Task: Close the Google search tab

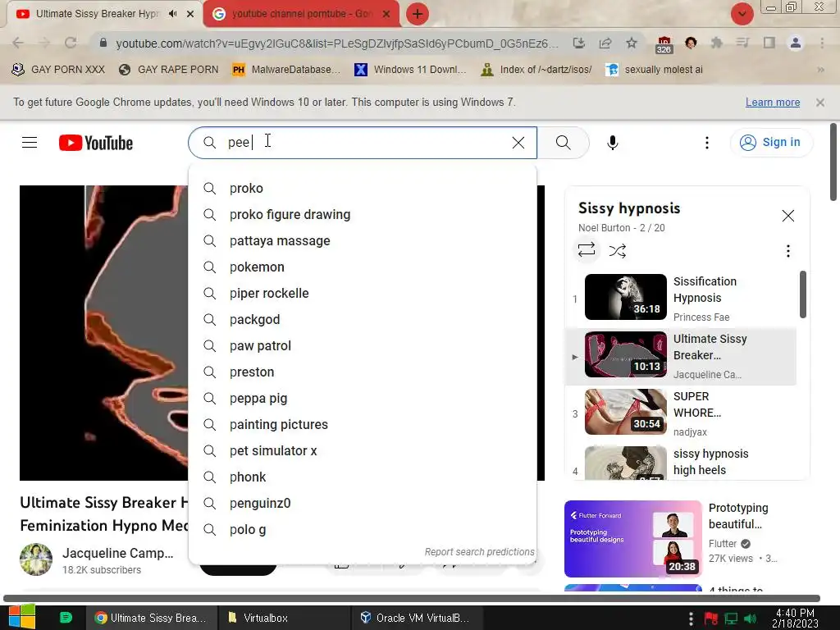Action: [386, 14]
